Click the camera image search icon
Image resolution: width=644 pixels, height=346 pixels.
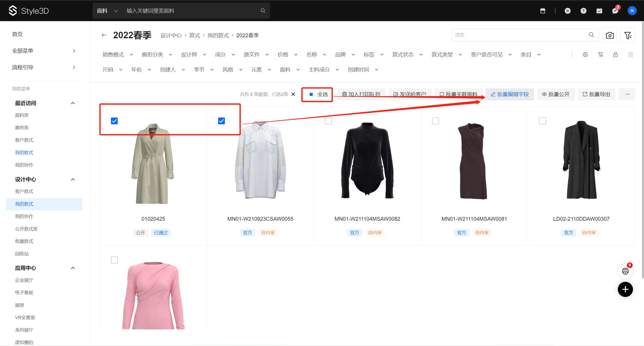pos(610,35)
